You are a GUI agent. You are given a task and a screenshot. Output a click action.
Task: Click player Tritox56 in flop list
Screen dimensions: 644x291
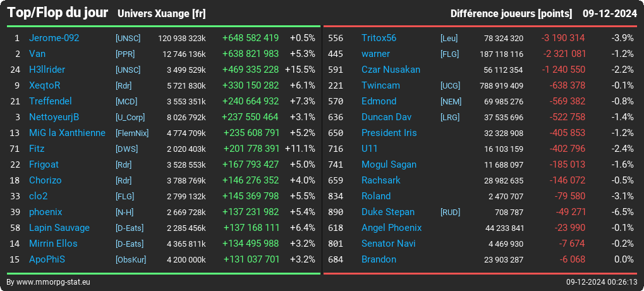[379, 38]
